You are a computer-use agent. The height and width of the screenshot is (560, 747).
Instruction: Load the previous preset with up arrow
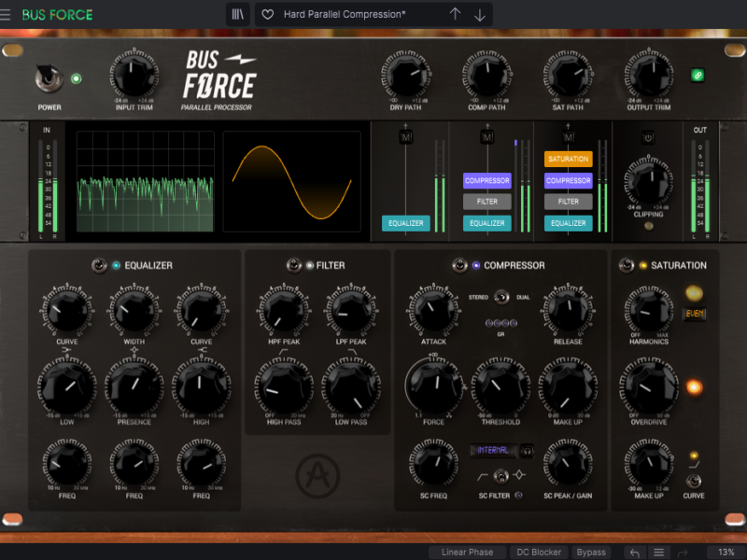(x=456, y=14)
